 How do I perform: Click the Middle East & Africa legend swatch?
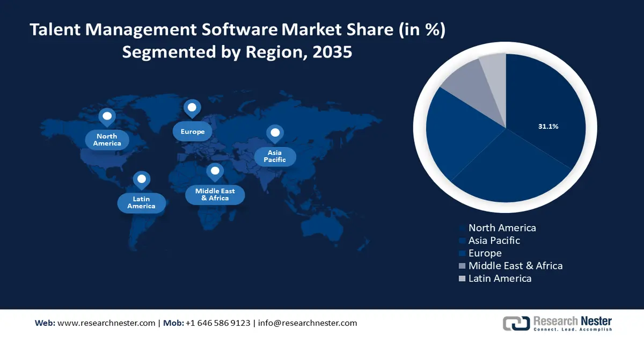462,266
